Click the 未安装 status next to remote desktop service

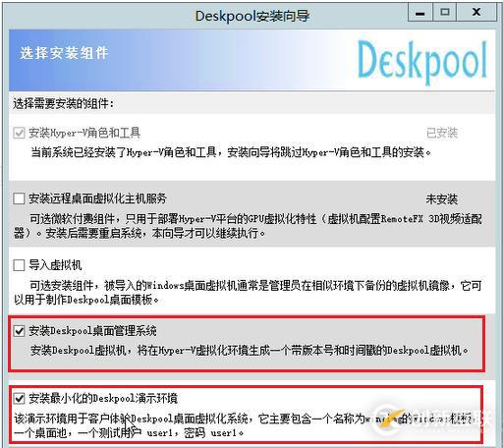click(442, 199)
